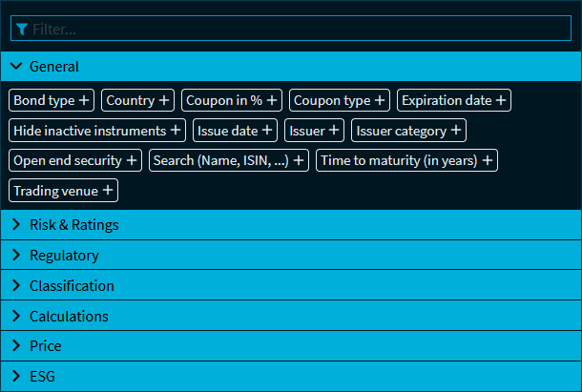The height and width of the screenshot is (392, 582).
Task: Click plus icon on Hide inactive instruments
Action: pos(176,130)
